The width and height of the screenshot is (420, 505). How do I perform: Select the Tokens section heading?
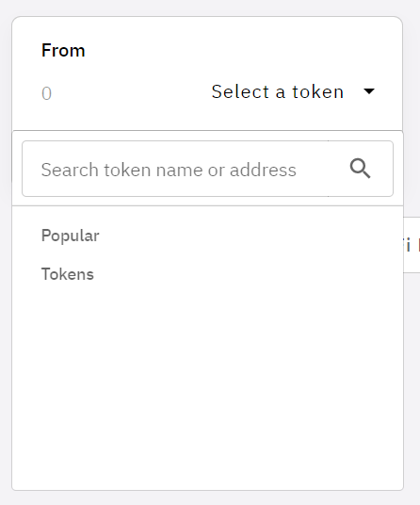click(x=68, y=274)
